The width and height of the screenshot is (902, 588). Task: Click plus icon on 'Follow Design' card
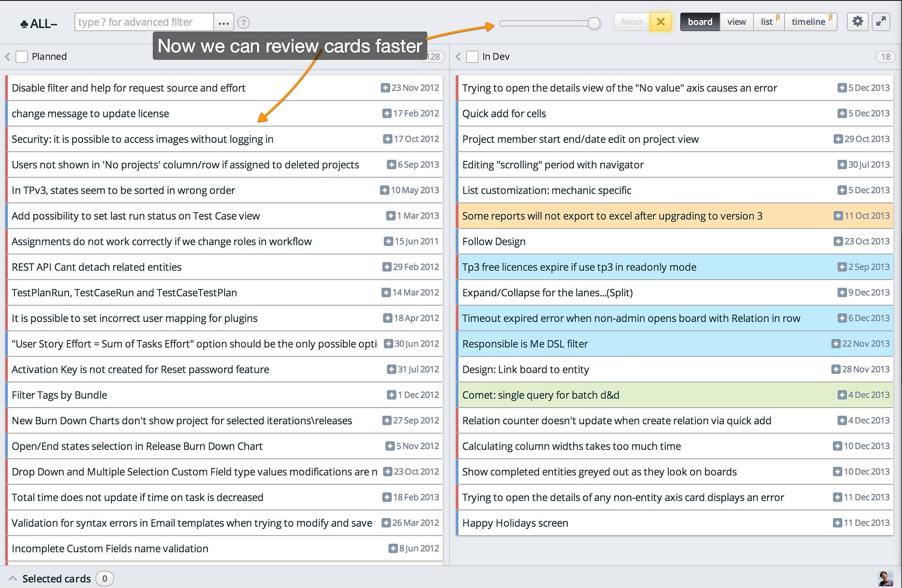838,242
